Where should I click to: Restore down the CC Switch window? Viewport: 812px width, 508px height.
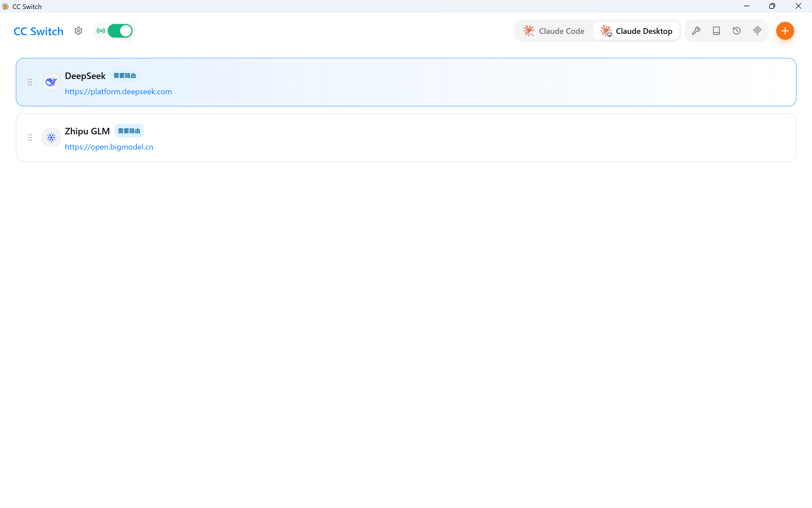(773, 6)
